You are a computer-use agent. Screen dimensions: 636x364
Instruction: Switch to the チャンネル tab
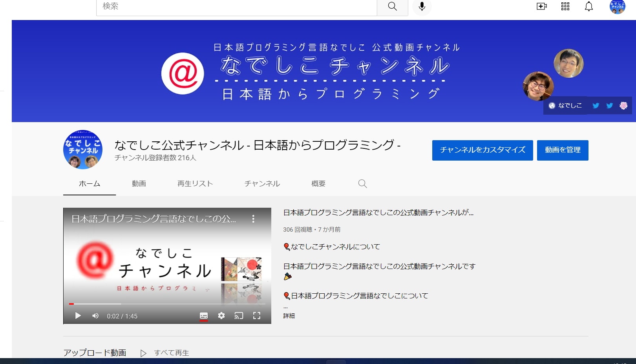[x=262, y=184]
